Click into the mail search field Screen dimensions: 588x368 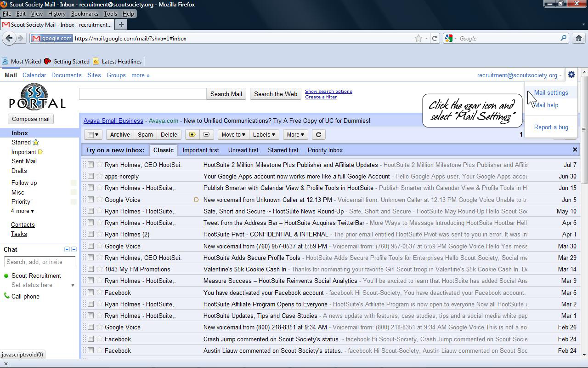[x=143, y=94]
